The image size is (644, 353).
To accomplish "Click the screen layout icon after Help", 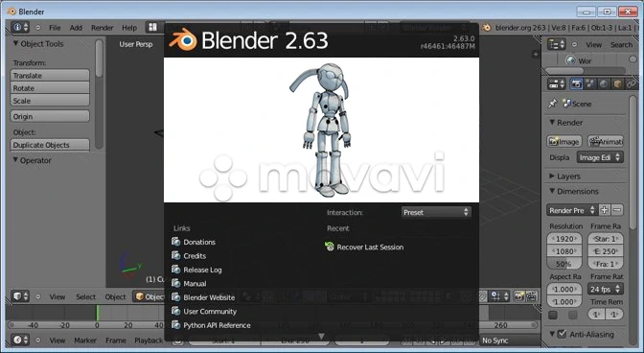I will coord(152,27).
